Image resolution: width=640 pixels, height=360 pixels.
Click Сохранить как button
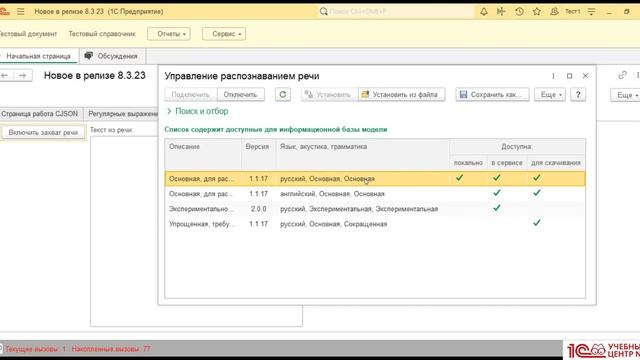492,95
